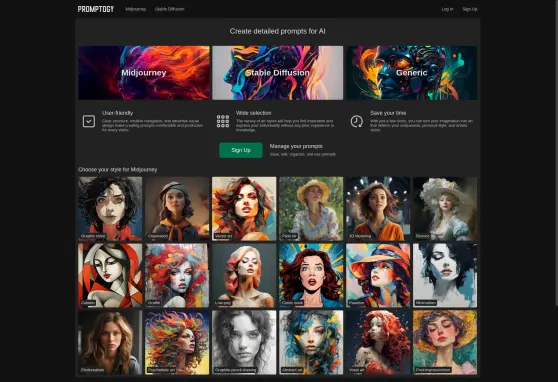Viewport: 558px width, 382px height.
Task: Choose the Fauvism style thumbnail
Action: coord(378,276)
